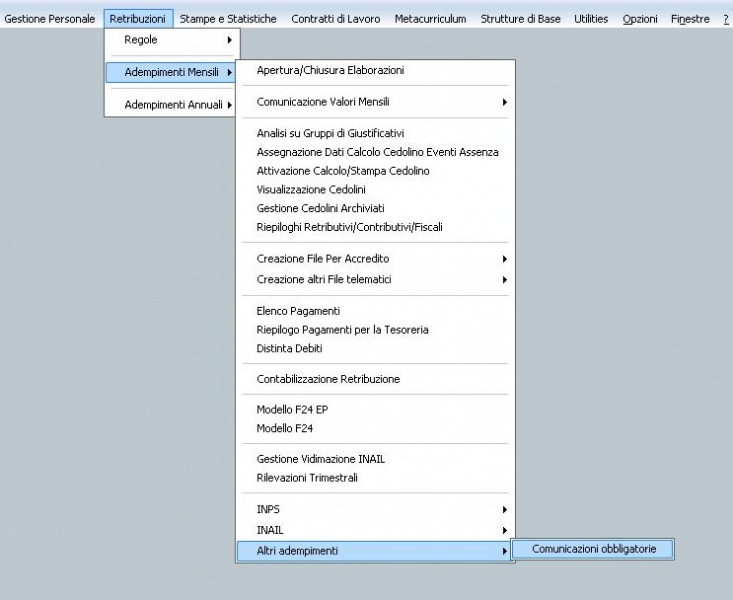Viewport: 733px width, 600px height.
Task: Select Comunicazioni obbligatorie
Action: coord(594,549)
